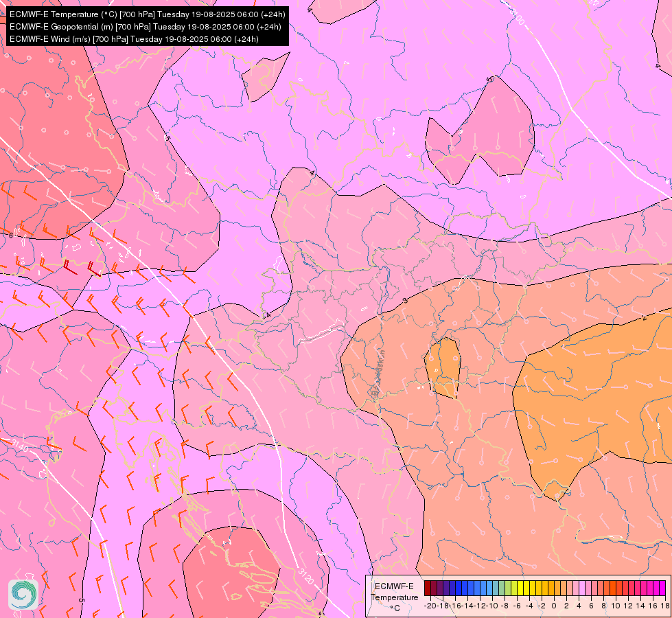The image size is (672, 618).
Task: Select the ECMWF-E Temperature title line
Action: 147,14
